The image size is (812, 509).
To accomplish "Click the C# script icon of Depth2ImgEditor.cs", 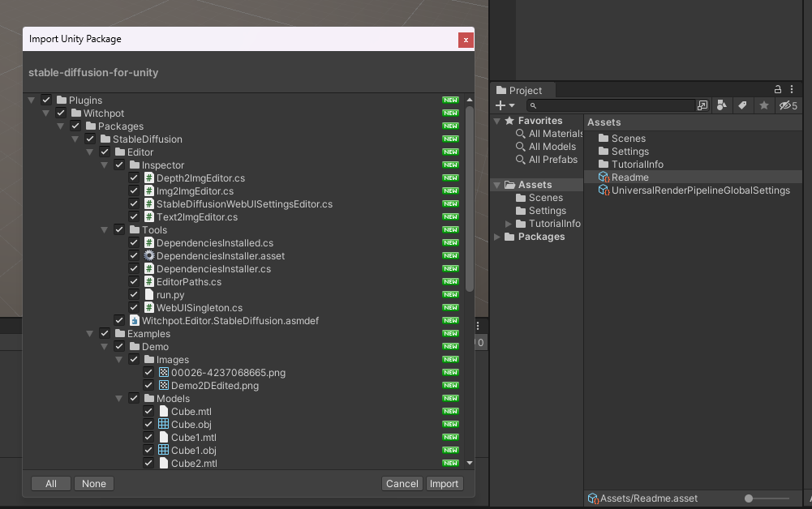I will coord(149,178).
